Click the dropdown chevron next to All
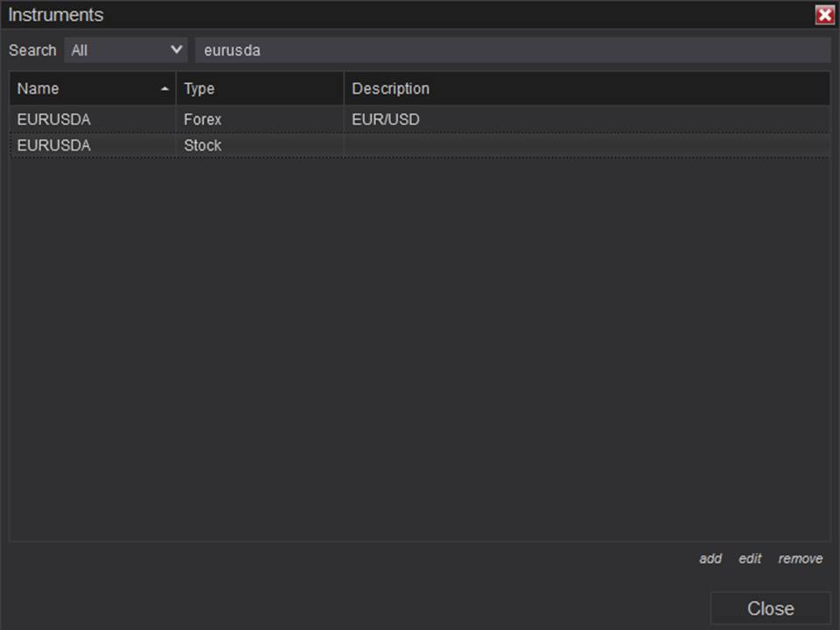This screenshot has width=840, height=630. [x=176, y=50]
